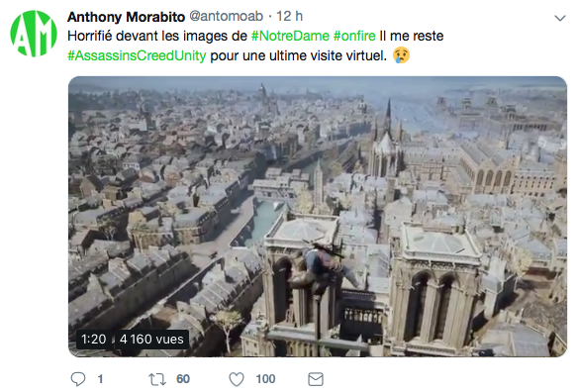Screen dimensions: 578x392
Task: Click the crying face emoji
Action: click(x=401, y=55)
